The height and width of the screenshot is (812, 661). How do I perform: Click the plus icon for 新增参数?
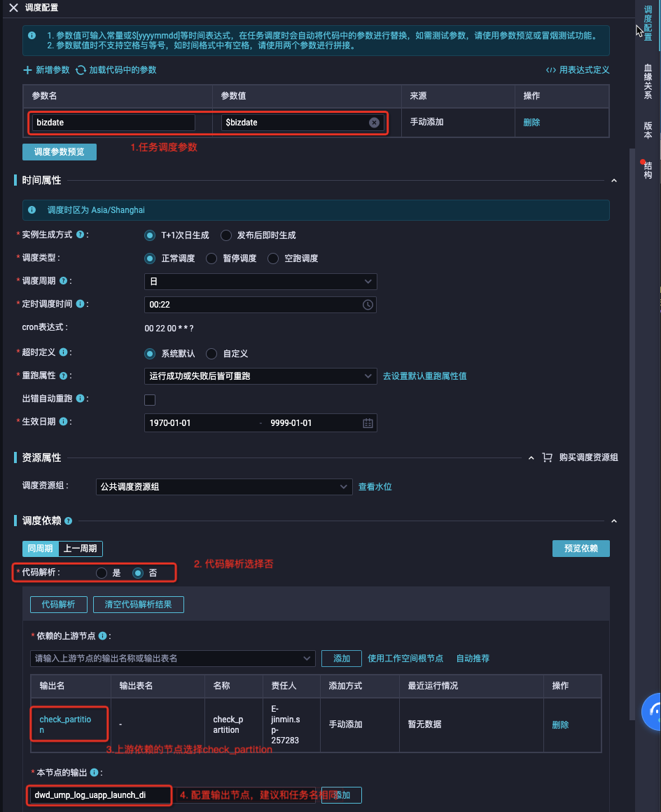point(27,70)
